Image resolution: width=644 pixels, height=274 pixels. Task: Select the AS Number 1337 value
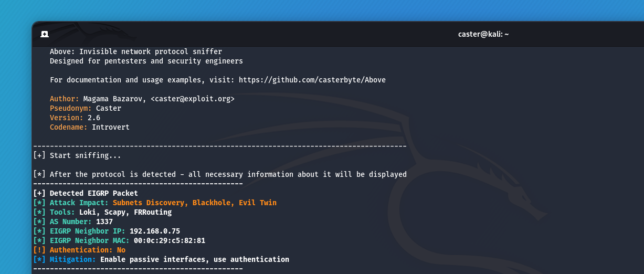coord(104,222)
